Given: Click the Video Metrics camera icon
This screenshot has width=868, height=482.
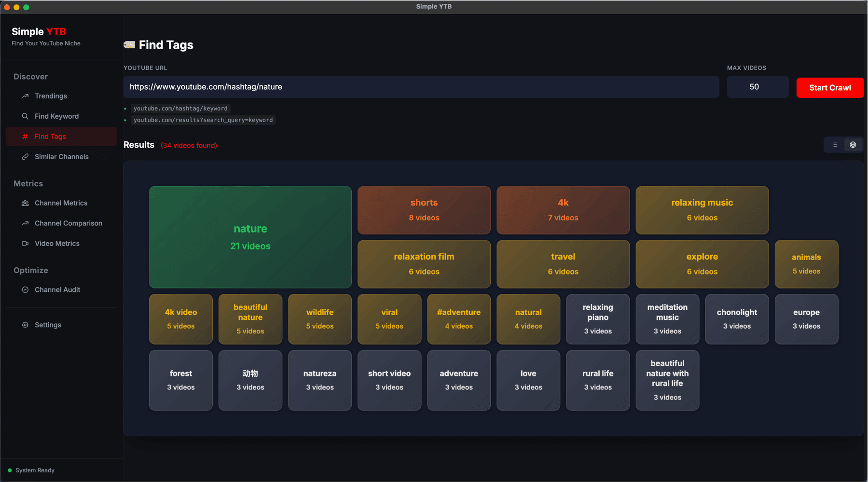Looking at the screenshot, I should tap(25, 244).
